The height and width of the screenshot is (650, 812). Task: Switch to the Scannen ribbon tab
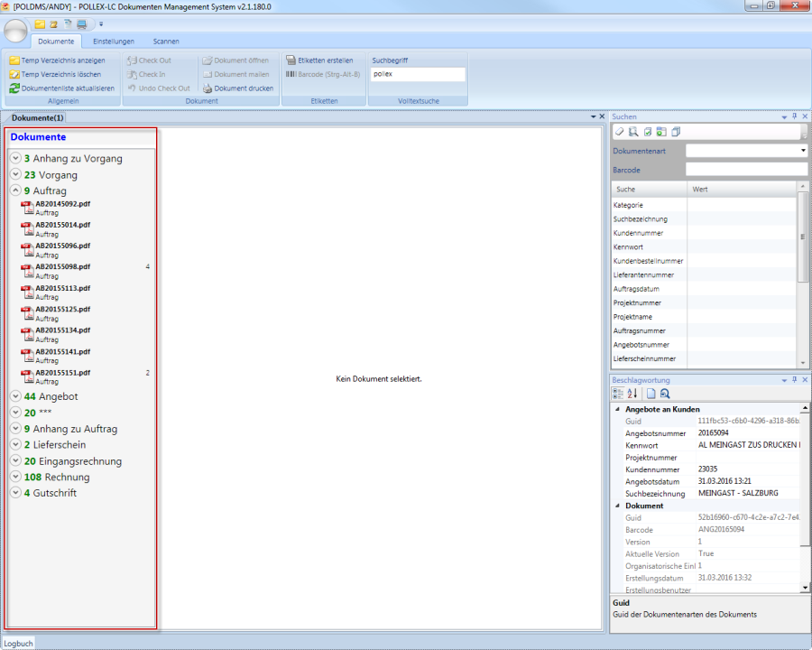coord(166,42)
